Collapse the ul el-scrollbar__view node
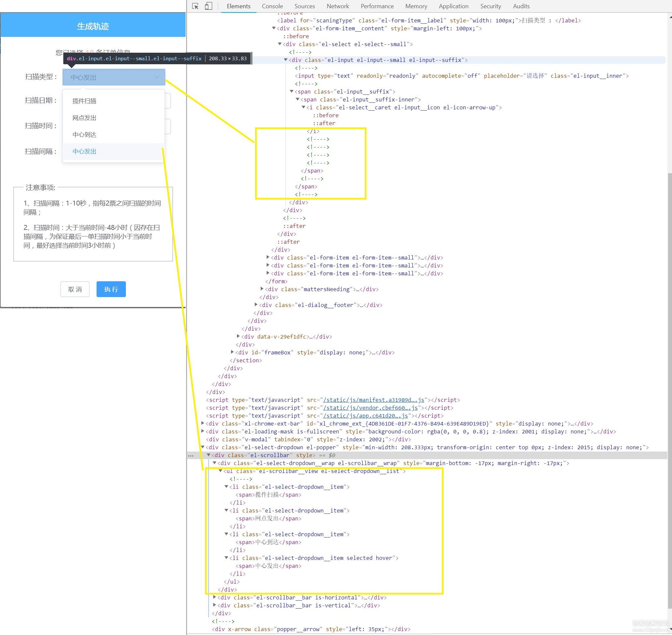The width and height of the screenshot is (672, 635). click(x=220, y=471)
